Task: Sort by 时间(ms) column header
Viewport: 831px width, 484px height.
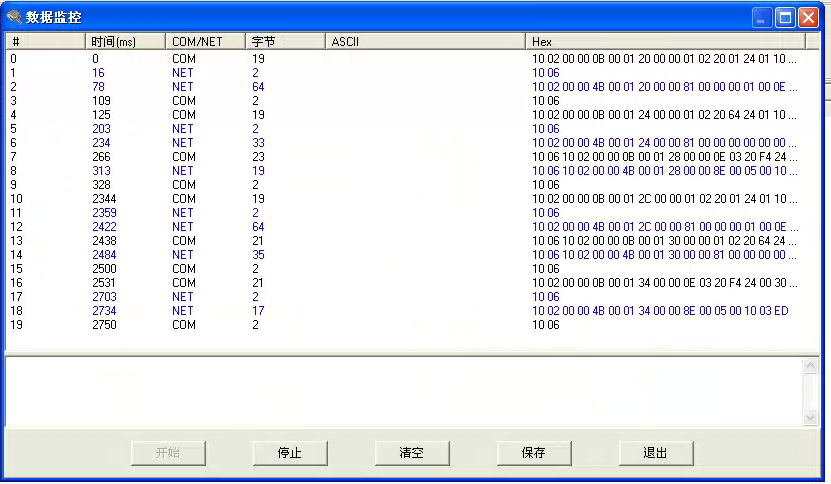Action: tap(125, 42)
